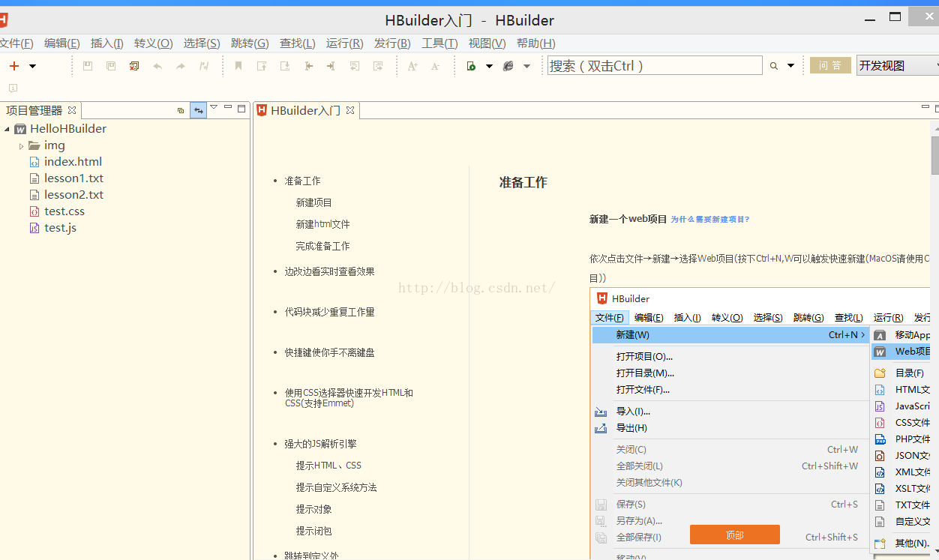Click the toolbar icon left of A+
The height and width of the screenshot is (560, 939).
click(377, 66)
